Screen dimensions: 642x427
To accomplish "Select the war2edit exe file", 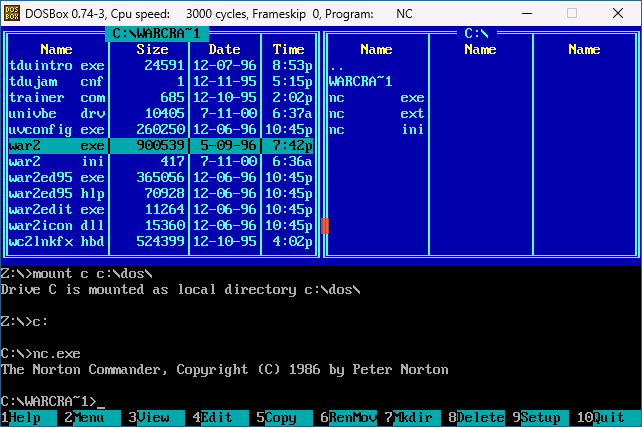I will (x=161, y=209).
